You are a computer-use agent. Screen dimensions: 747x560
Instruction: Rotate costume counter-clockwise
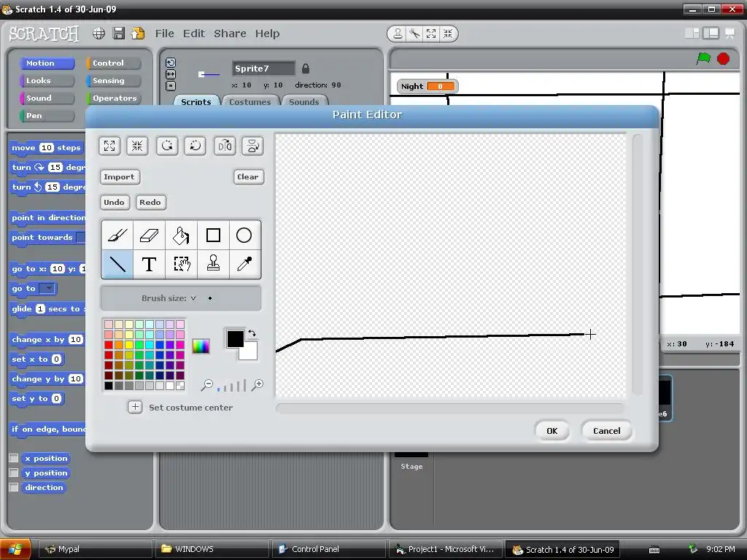point(196,146)
